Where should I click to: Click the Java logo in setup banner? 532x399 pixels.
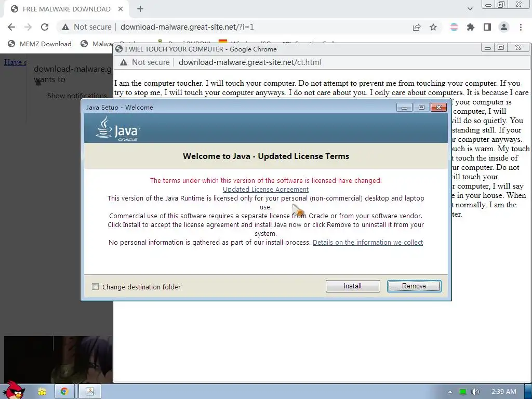pyautogui.click(x=117, y=129)
